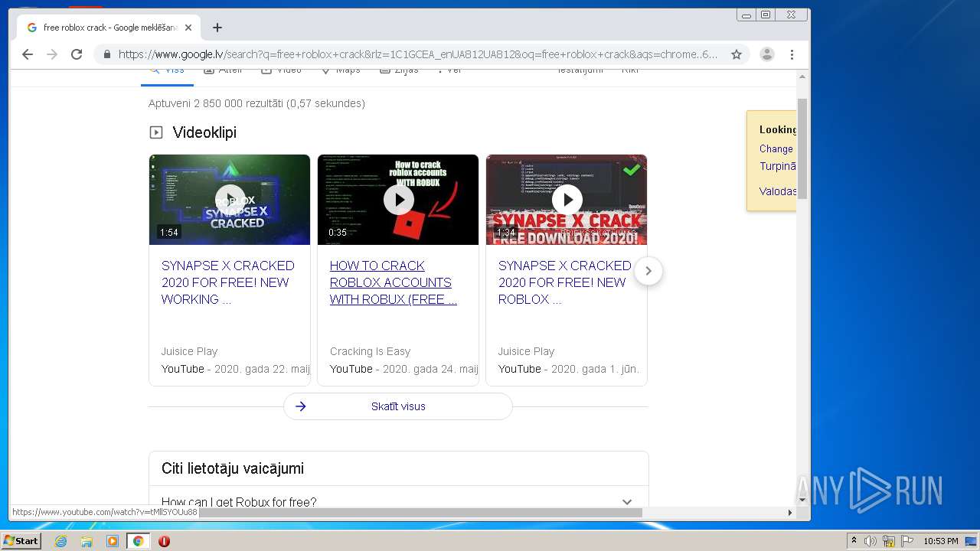Click the horizontal scrollbar thumb
The width and height of the screenshot is (980, 551).
(420, 512)
